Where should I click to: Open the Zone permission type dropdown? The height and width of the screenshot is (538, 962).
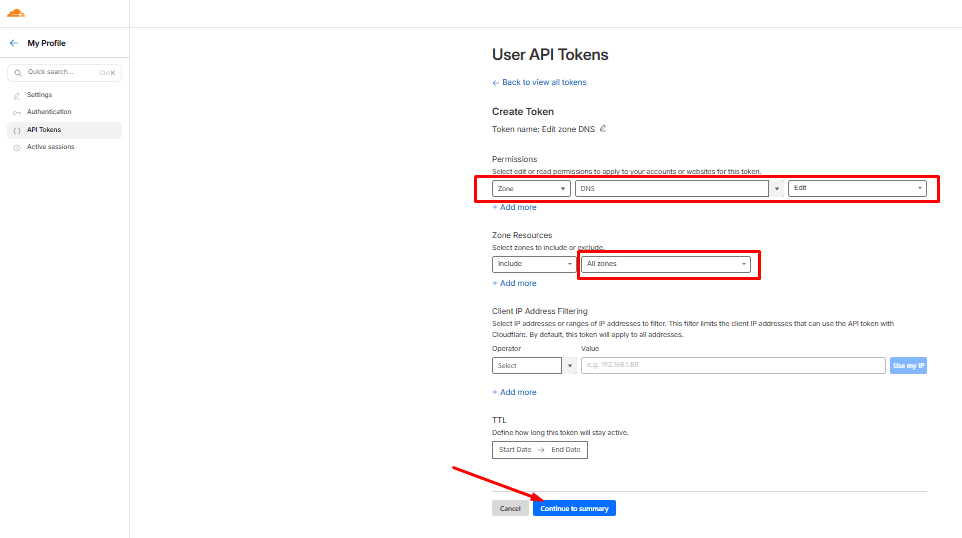(x=531, y=188)
